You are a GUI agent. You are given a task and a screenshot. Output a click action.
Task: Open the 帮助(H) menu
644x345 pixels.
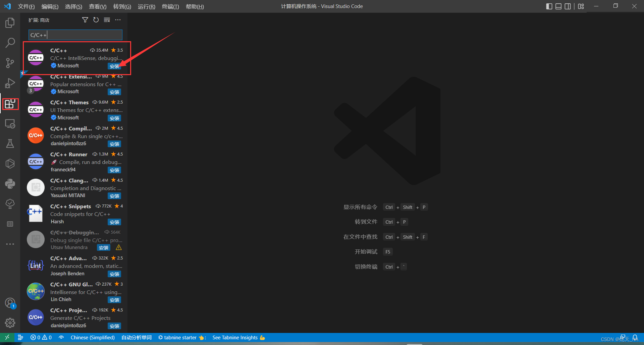coord(195,6)
